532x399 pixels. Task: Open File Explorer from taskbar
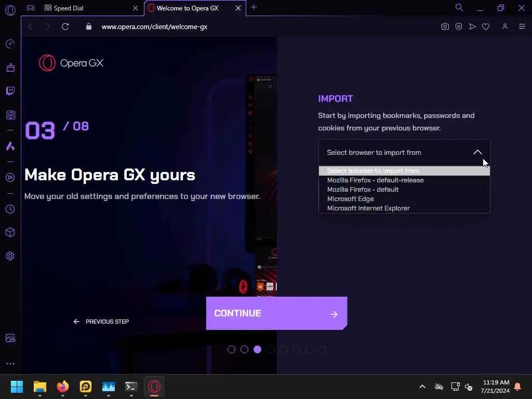point(39,387)
